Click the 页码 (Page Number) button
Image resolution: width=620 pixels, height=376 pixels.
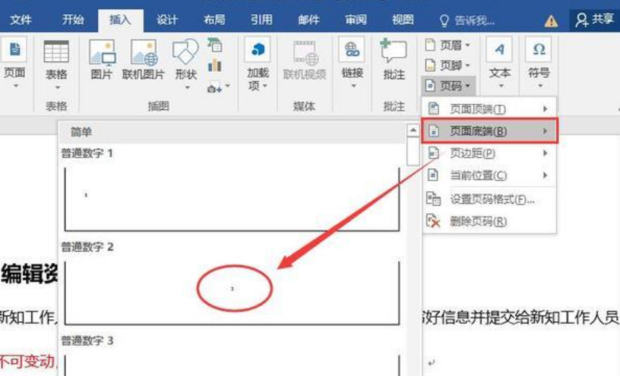tap(448, 85)
